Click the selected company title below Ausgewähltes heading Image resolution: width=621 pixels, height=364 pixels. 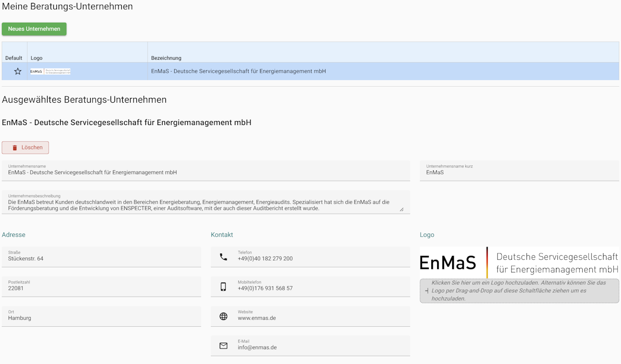[127, 122]
